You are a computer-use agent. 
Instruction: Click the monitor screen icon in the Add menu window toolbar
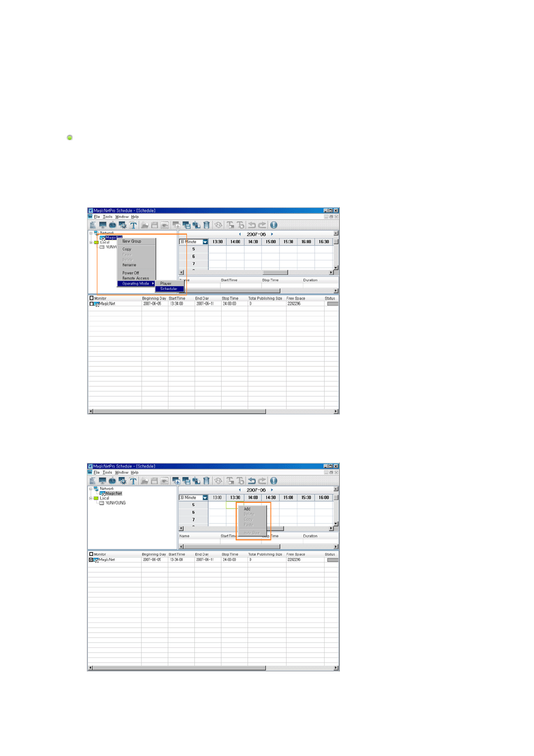(102, 481)
